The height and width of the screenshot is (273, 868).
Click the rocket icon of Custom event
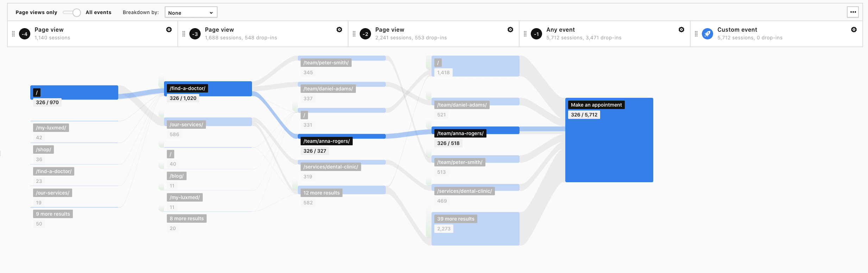point(707,34)
